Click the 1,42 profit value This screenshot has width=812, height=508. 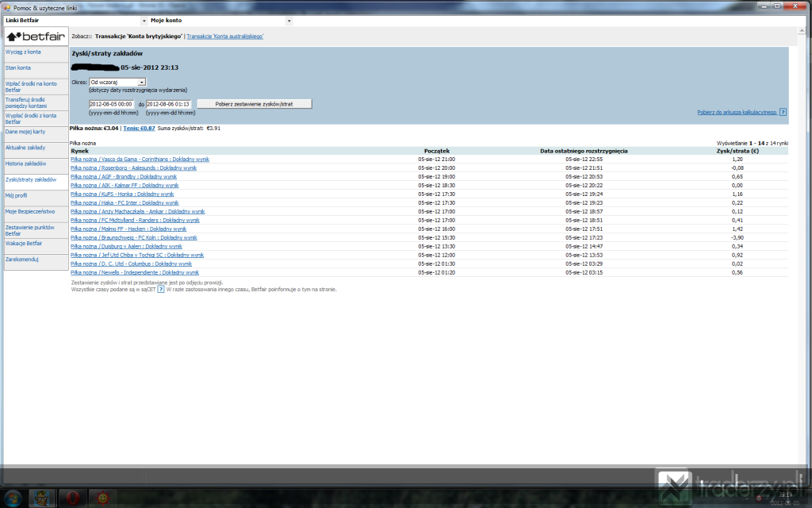tap(737, 229)
